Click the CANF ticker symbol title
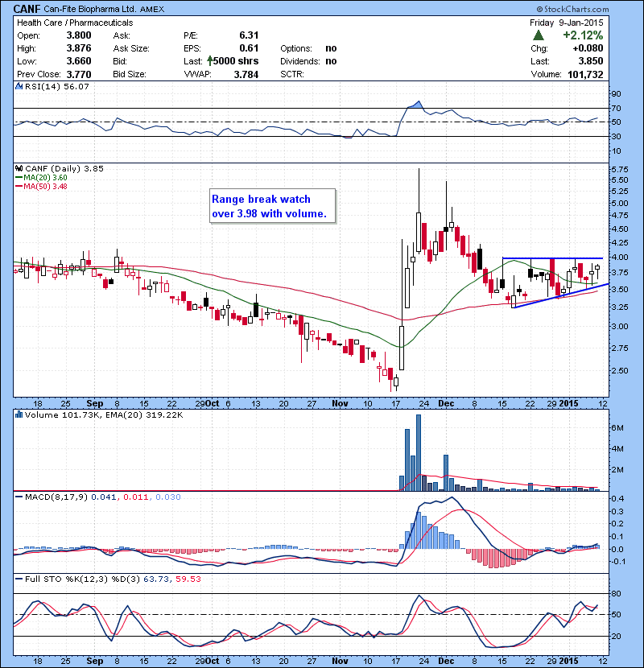Viewport: 644px width, 668px height. click(27, 9)
